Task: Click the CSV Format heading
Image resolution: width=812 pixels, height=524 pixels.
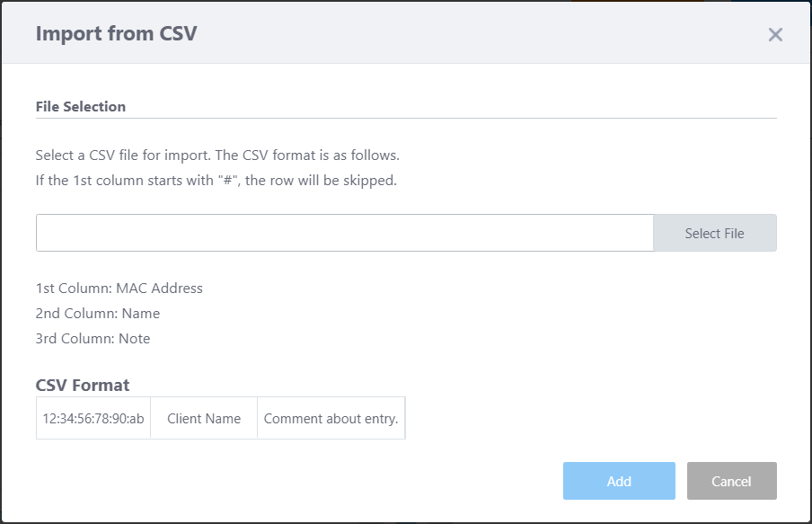Action: tap(83, 385)
